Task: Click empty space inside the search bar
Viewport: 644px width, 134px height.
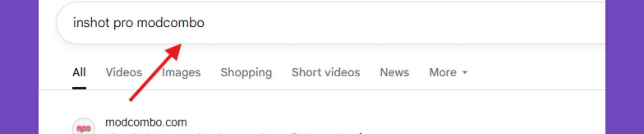Action: click(402, 23)
